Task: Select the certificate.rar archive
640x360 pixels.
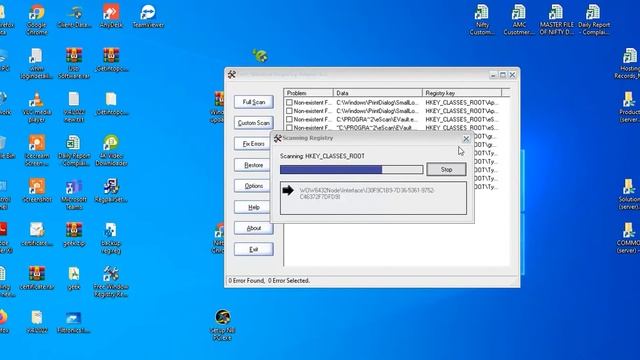Action: 37,278
